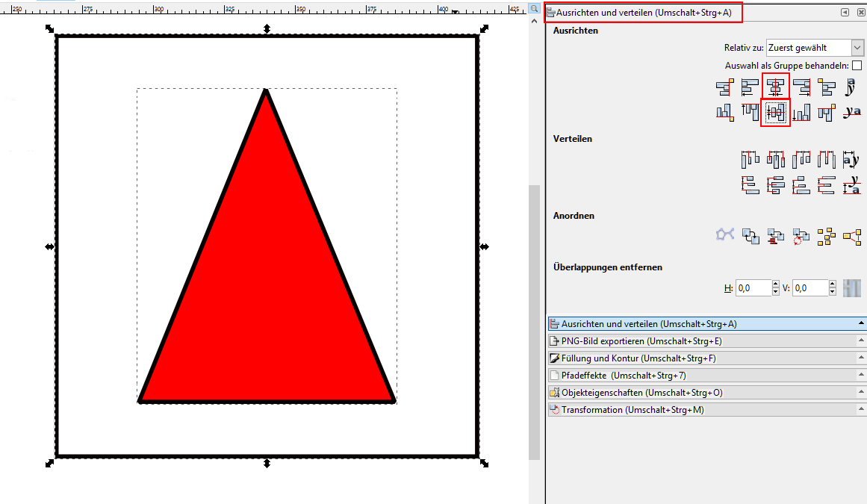Click the H overlap value field
The image size is (867, 504).
point(753,288)
